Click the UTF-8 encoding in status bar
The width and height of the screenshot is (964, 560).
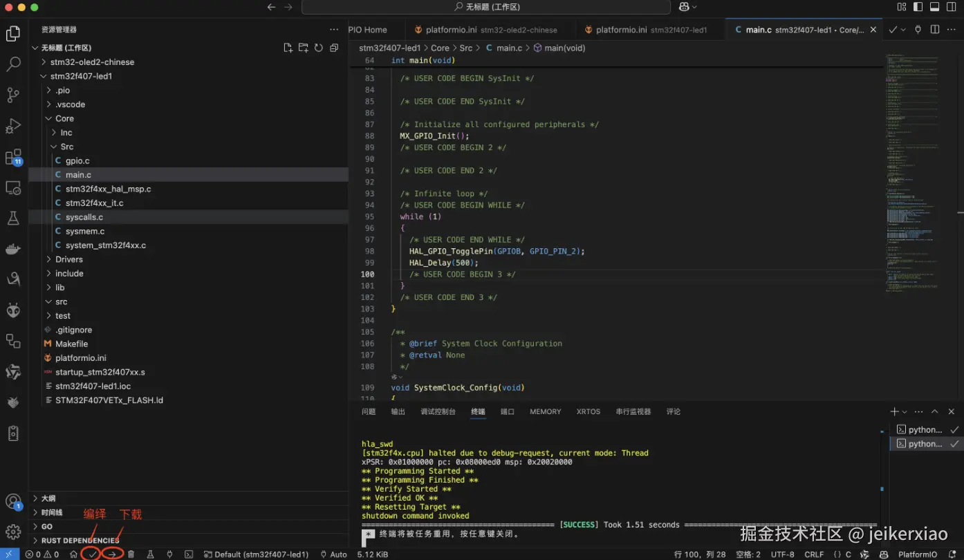(x=782, y=554)
